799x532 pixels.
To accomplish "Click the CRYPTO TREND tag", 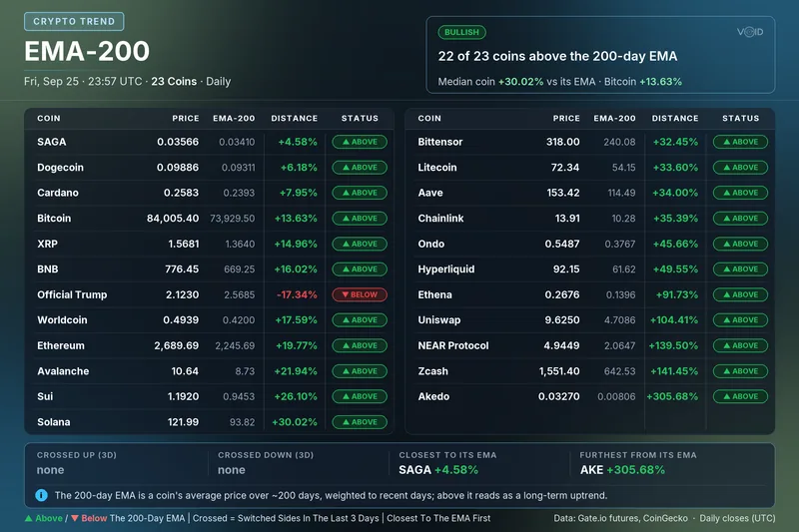I will (x=74, y=21).
